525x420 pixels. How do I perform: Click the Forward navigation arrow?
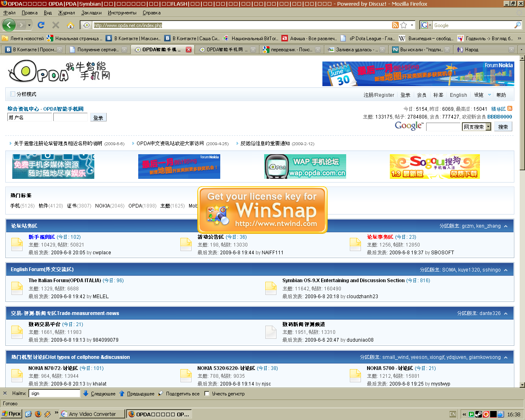coord(21,25)
